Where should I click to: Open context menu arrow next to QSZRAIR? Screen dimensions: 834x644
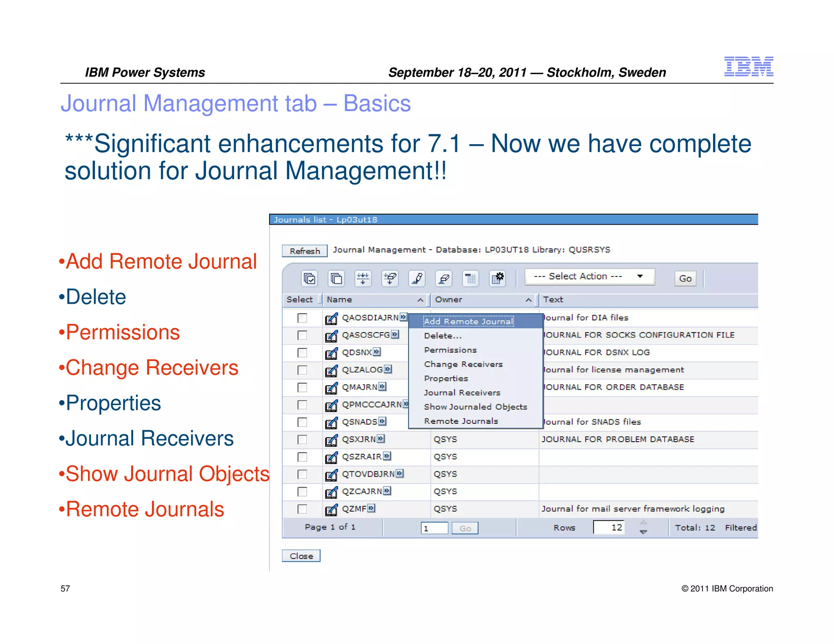[x=387, y=456]
